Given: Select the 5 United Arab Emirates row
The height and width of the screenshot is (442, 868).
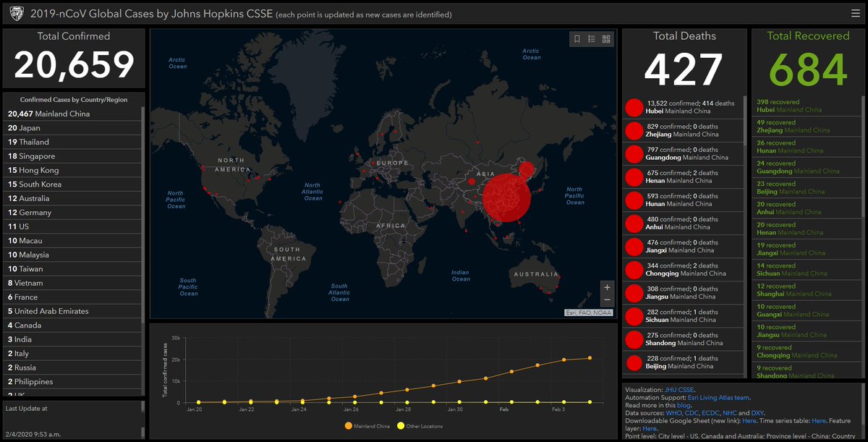Looking at the screenshot, I should pyautogui.click(x=72, y=311).
